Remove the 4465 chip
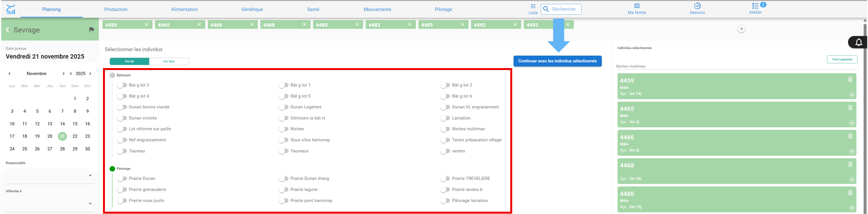Screen dimensions: 868x214 199,24
